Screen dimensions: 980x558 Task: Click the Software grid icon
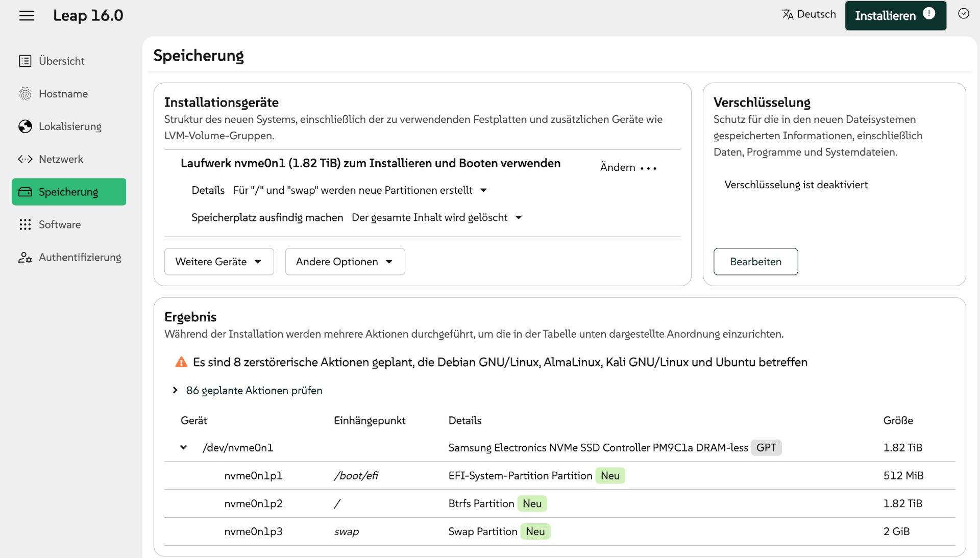coord(25,224)
